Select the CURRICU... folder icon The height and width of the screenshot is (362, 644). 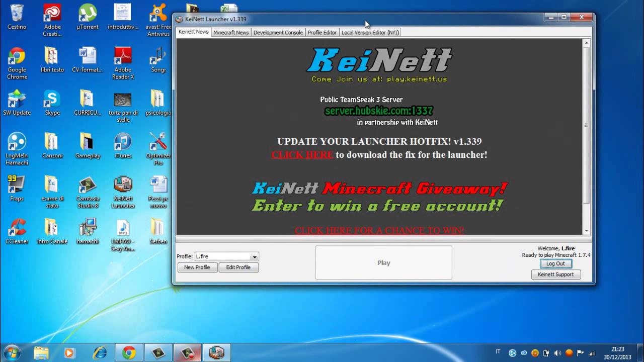click(x=88, y=103)
